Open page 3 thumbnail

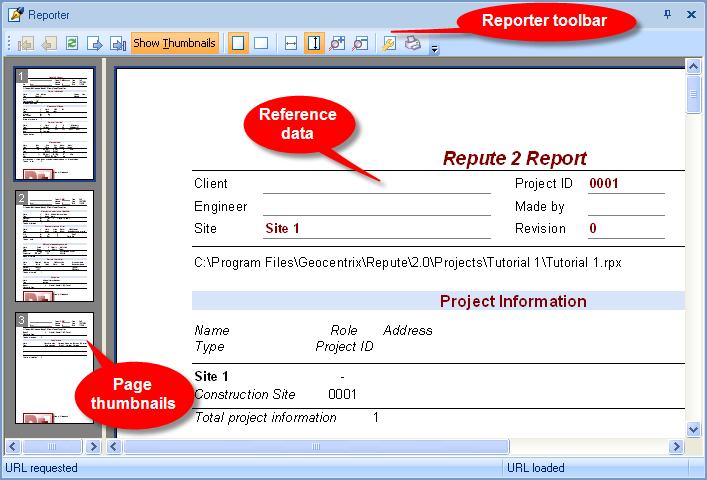click(55, 368)
